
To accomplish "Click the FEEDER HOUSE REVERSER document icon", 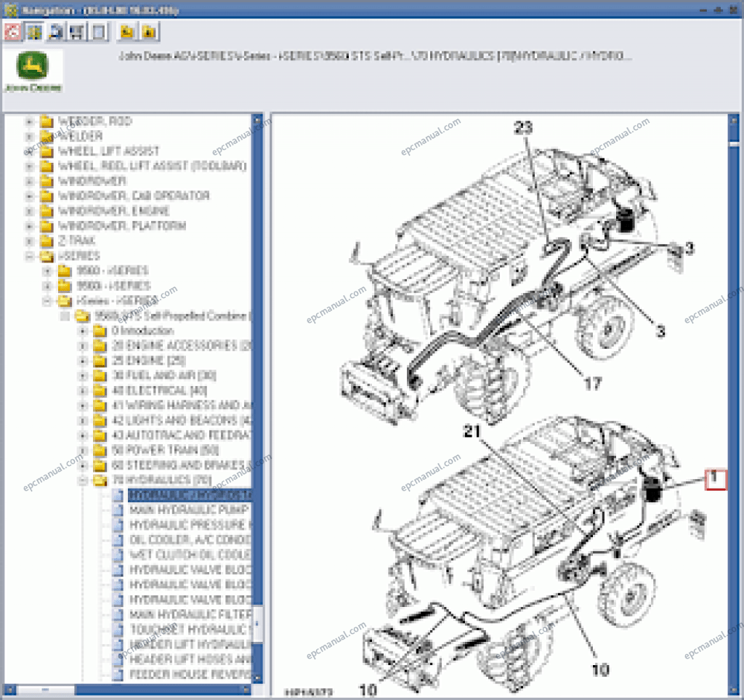I will point(118,674).
